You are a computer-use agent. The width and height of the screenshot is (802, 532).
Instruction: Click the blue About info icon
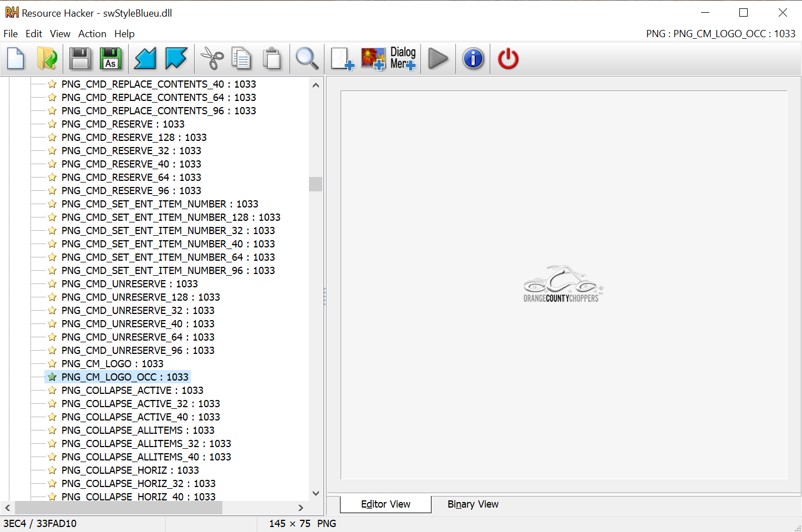(x=473, y=58)
